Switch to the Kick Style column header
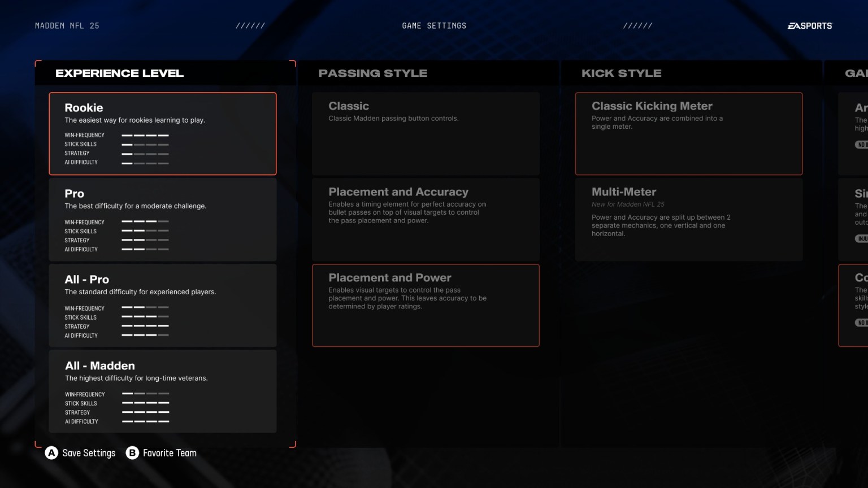Viewport: 868px width, 488px height. click(622, 73)
